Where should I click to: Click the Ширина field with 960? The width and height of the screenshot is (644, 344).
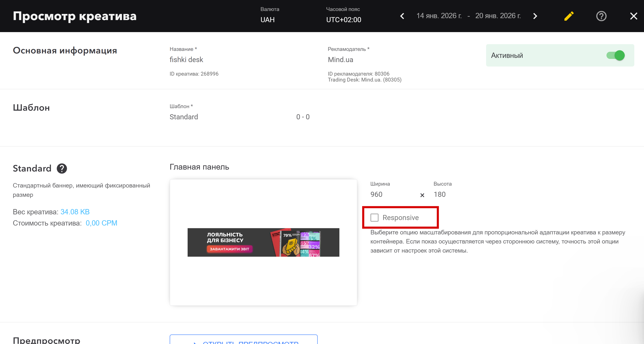(376, 194)
